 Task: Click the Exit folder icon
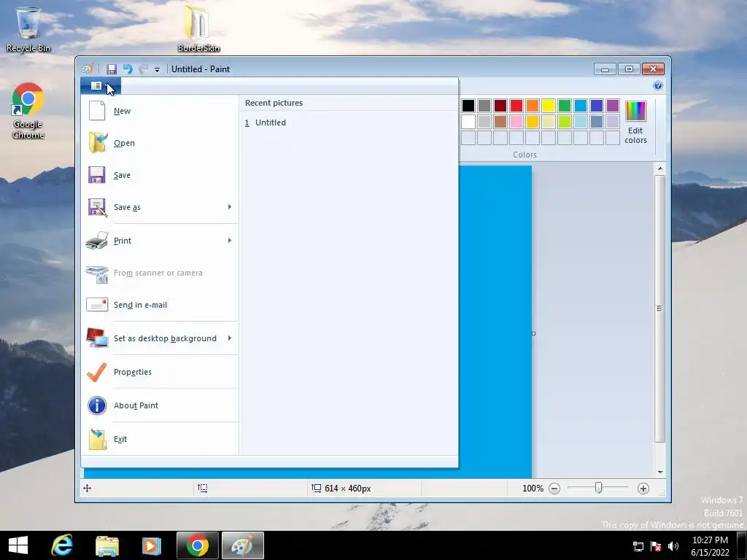click(97, 438)
